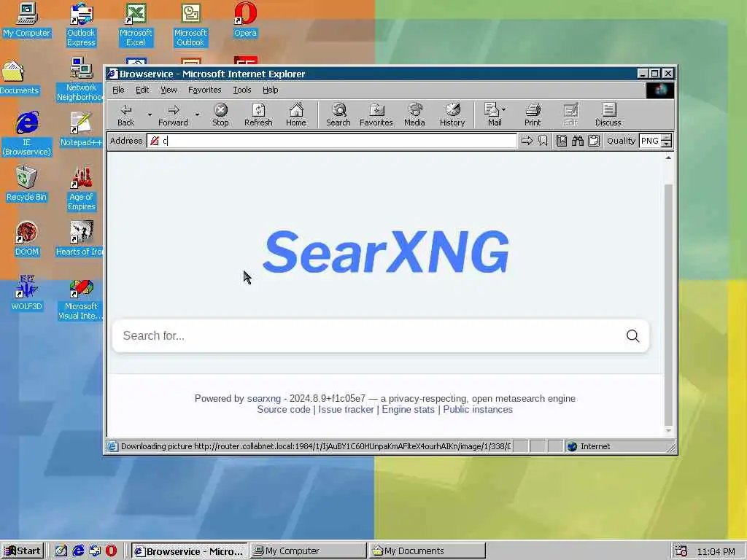Go to the Home page
747x560 pixels.
tap(296, 114)
